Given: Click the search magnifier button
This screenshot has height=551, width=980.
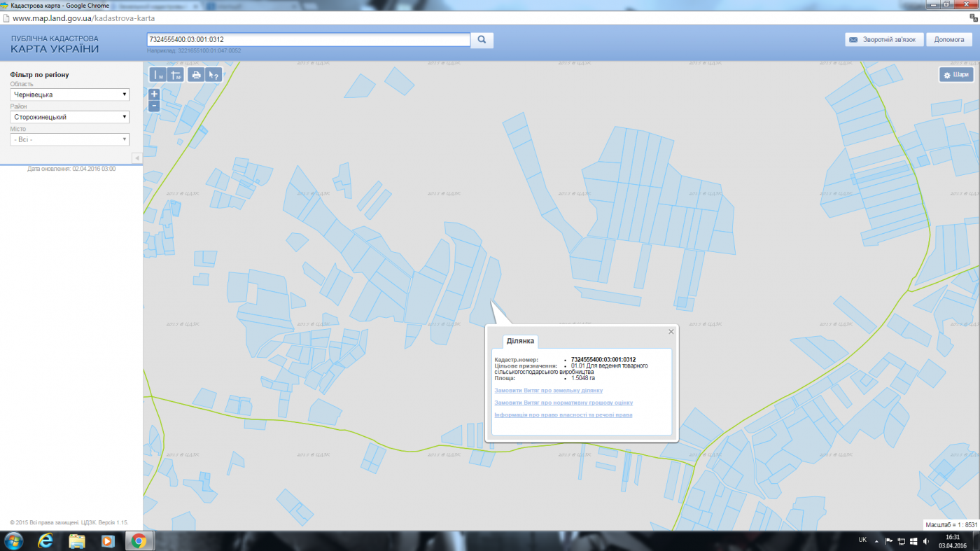Looking at the screenshot, I should click(482, 40).
